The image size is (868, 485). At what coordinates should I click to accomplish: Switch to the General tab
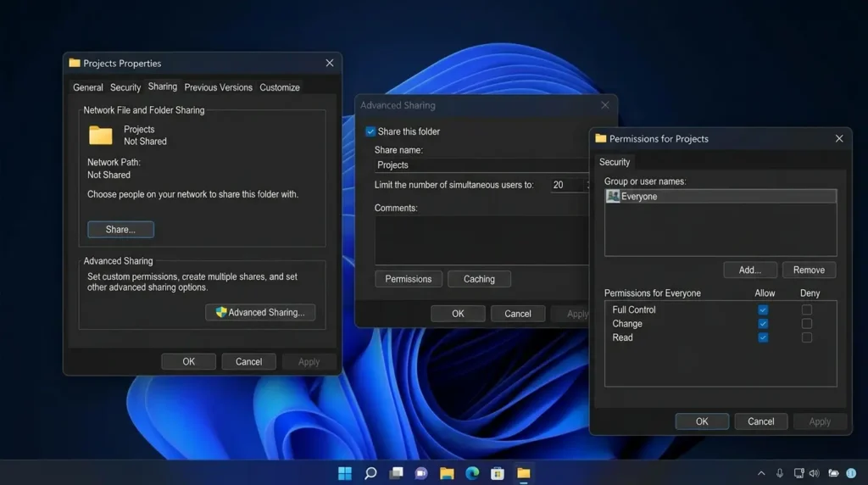click(x=88, y=87)
